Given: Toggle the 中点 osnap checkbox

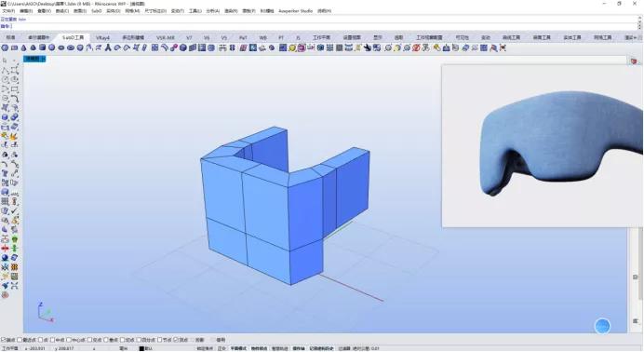Looking at the screenshot, I should 52,340.
